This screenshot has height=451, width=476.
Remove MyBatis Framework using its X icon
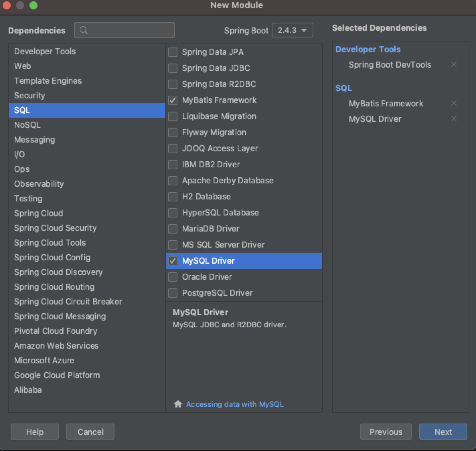coord(454,103)
